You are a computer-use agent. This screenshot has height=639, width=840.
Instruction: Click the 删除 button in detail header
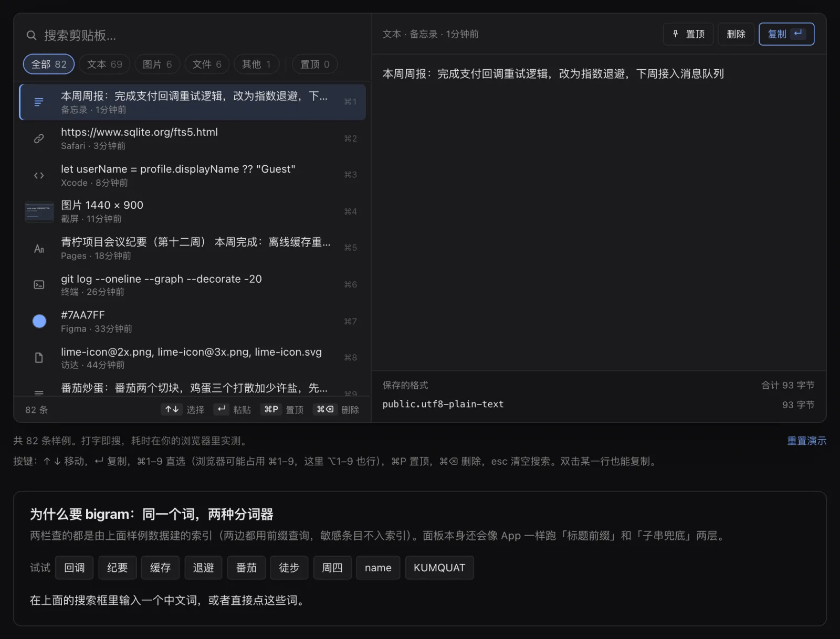point(736,34)
